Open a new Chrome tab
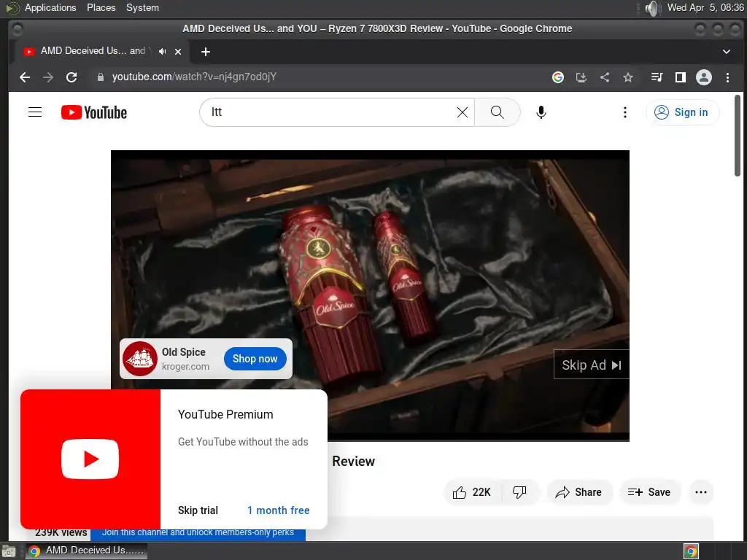747x560 pixels. 205,52
